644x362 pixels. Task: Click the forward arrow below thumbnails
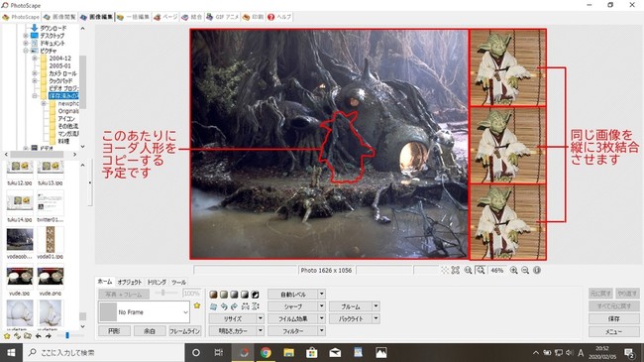pyautogui.click(x=49, y=336)
